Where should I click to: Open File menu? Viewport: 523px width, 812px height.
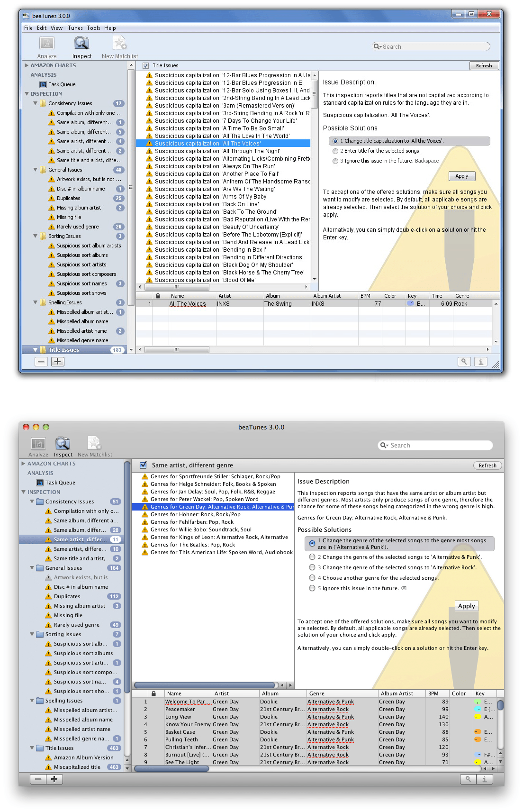[x=28, y=28]
